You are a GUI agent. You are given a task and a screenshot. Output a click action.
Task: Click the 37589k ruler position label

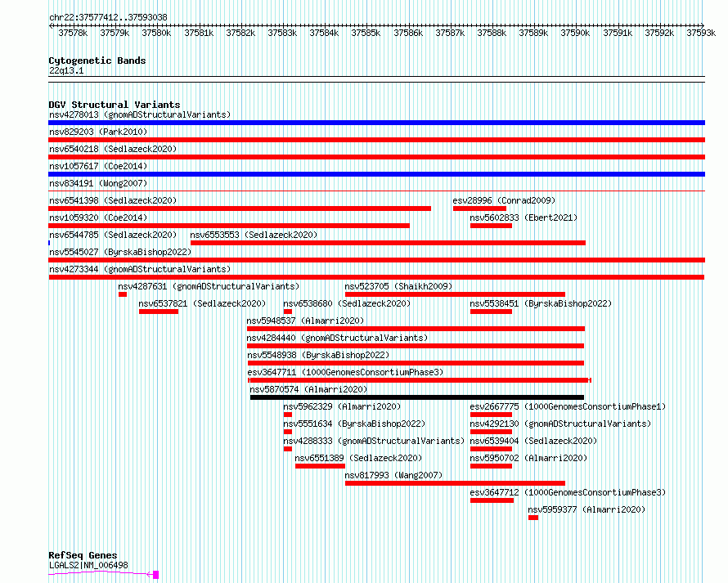(x=533, y=33)
